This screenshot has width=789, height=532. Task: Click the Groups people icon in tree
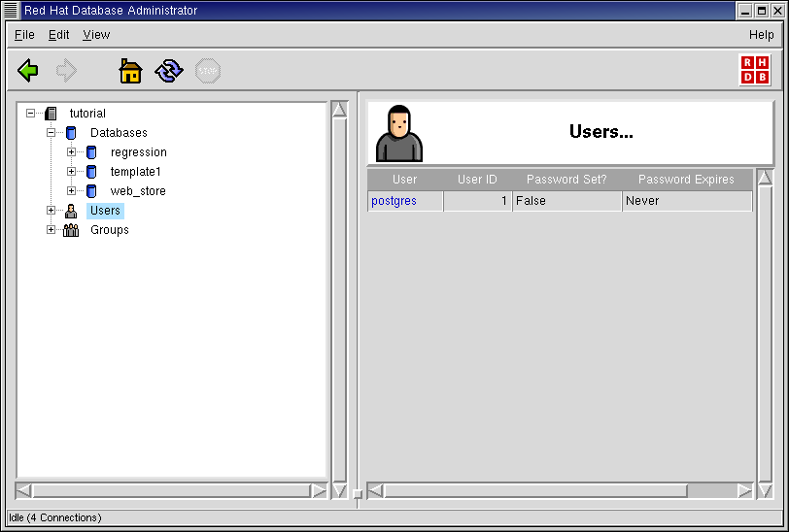click(71, 230)
